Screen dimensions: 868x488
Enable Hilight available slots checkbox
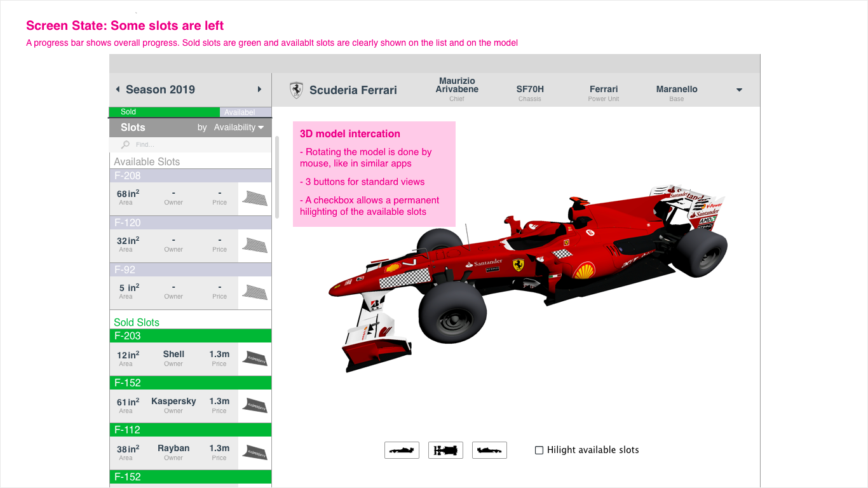tap(539, 450)
